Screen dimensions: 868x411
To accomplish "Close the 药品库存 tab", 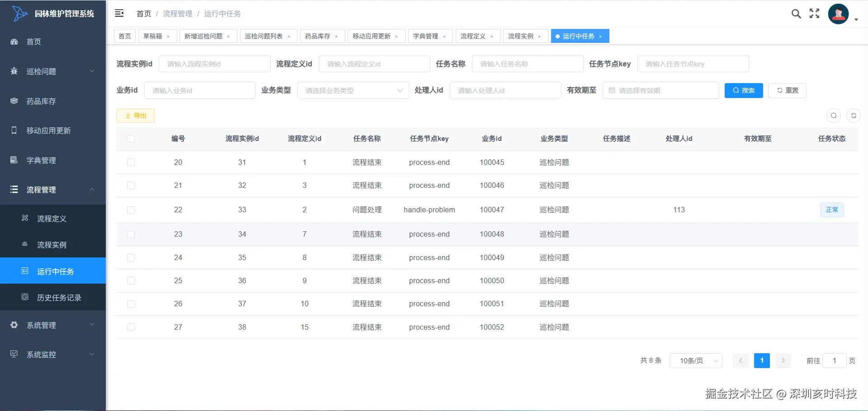I will coord(336,37).
